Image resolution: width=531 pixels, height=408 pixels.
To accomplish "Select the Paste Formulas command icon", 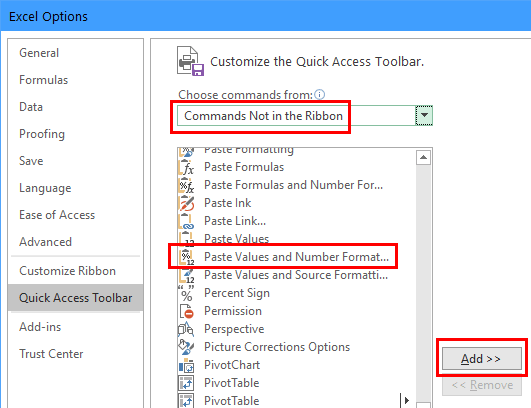I will pos(186,167).
